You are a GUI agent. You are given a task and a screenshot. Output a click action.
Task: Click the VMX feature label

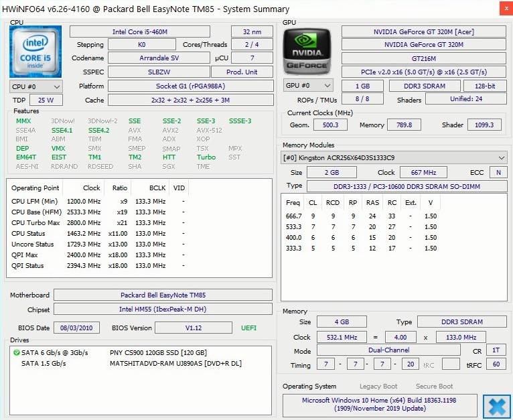(58, 148)
